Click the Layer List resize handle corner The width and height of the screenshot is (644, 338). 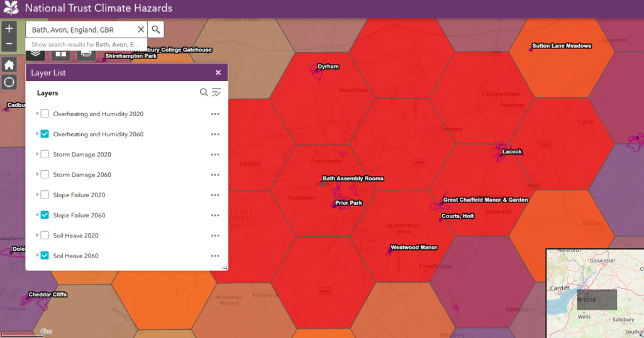pyautogui.click(x=225, y=267)
